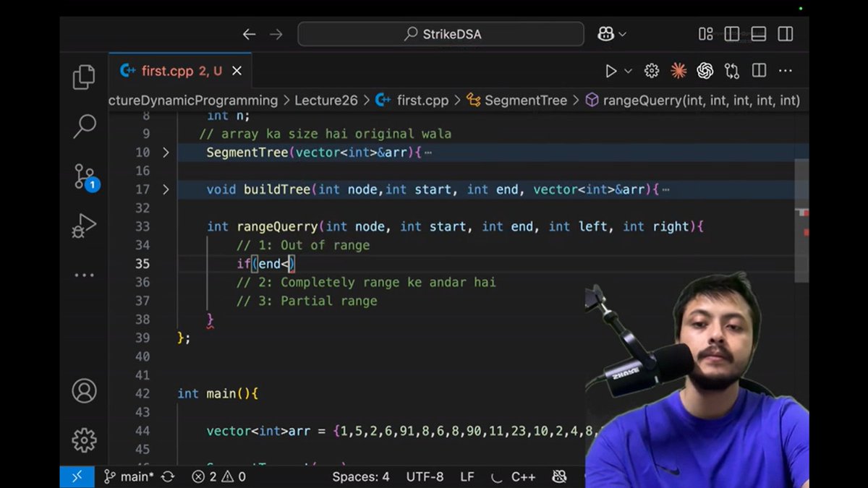The height and width of the screenshot is (488, 868).
Task: Click the 'int main(){' line
Action: (218, 393)
